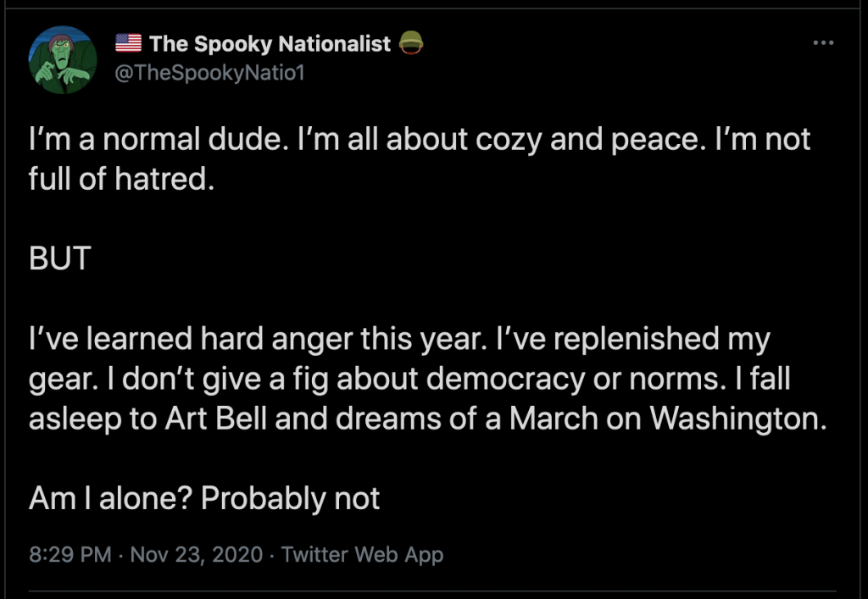Click the word "replenished" in the tweet
This screenshot has width=868, height=599.
636,339
